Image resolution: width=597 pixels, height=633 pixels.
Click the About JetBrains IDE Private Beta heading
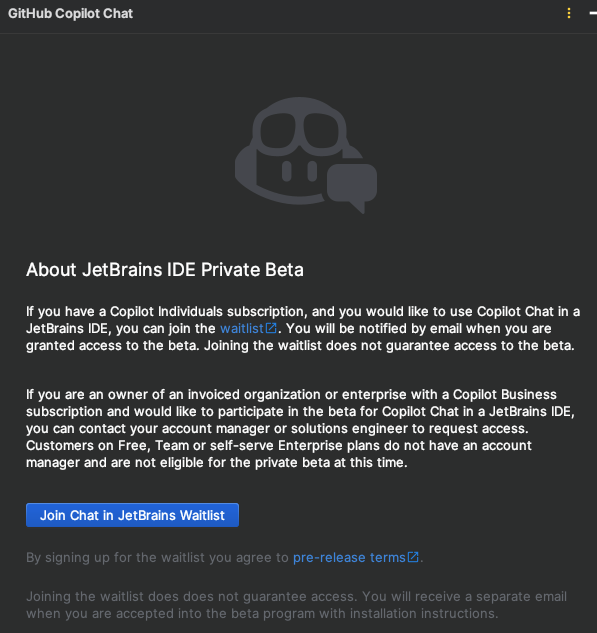pos(165,270)
